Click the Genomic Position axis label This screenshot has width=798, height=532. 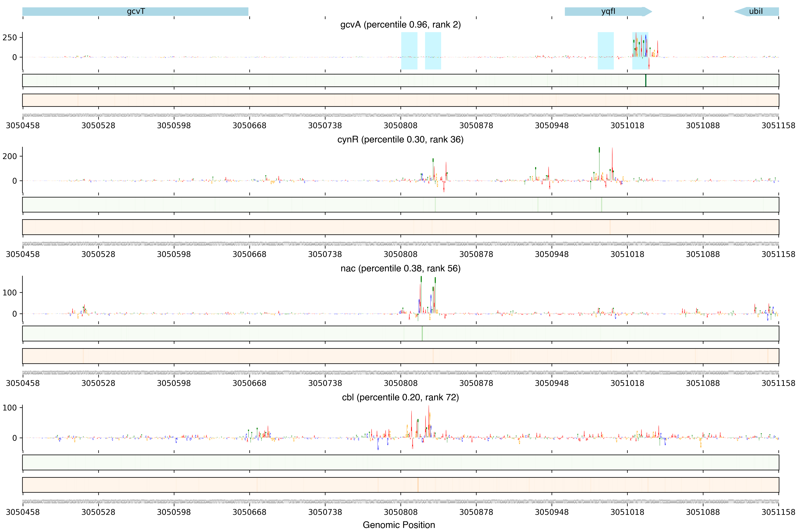coord(399,525)
